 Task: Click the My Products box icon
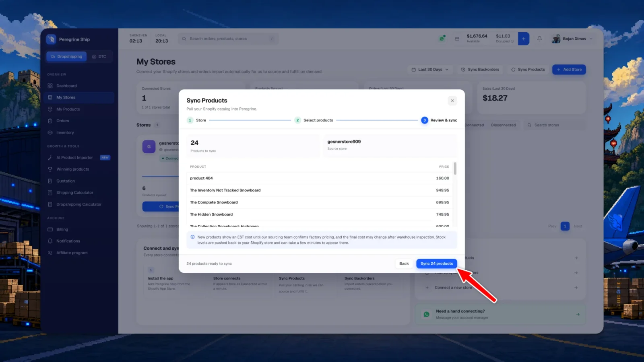point(50,109)
